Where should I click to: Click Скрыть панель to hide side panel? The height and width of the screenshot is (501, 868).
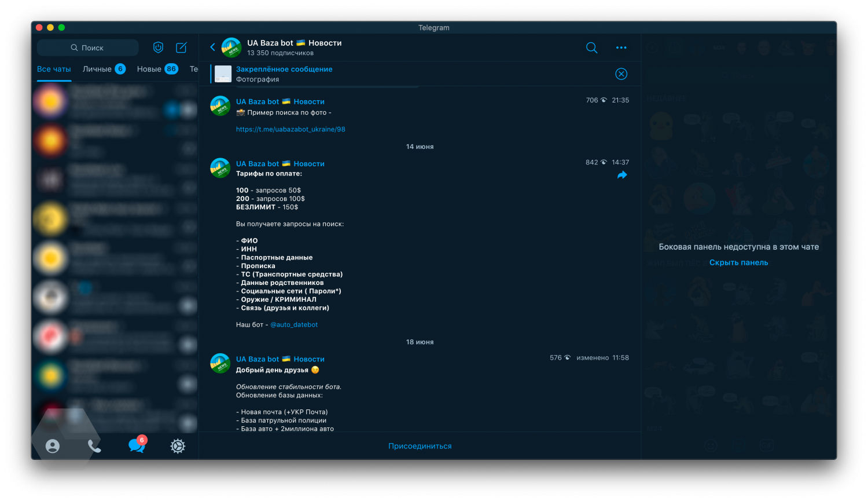tap(738, 262)
